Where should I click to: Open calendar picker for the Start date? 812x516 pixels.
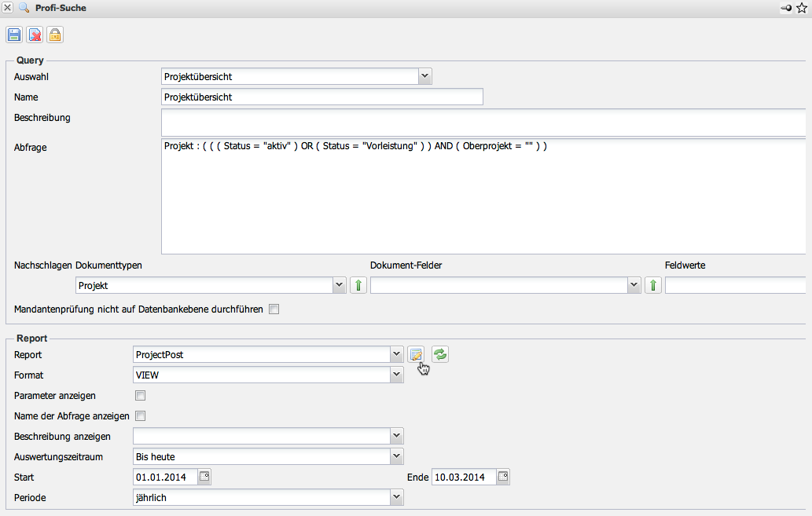204,477
